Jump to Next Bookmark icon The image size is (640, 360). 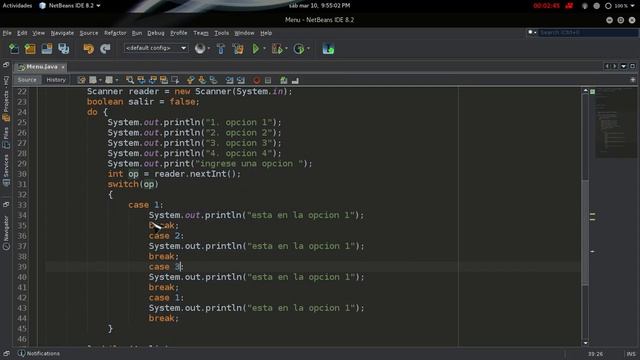[x=202, y=80]
